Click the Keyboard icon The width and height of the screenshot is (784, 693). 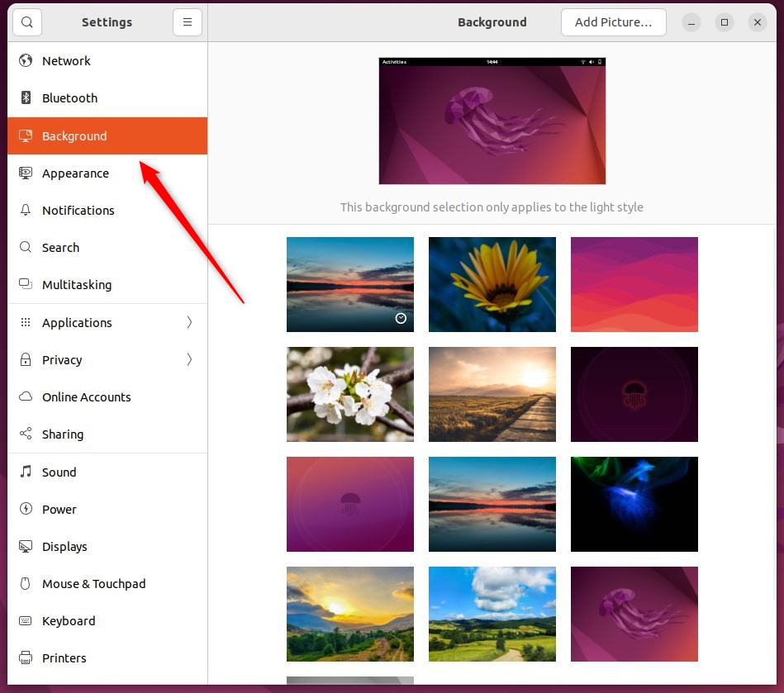pyautogui.click(x=26, y=620)
